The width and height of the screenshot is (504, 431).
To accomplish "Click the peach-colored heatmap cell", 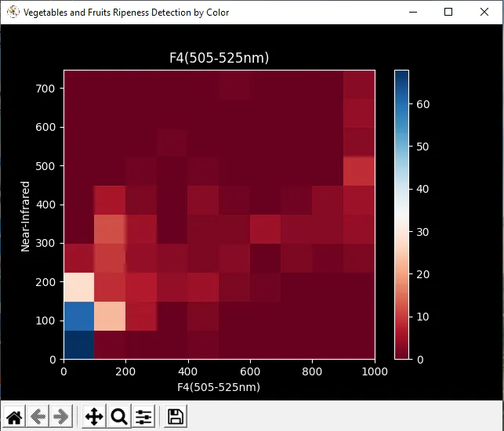I will [110, 316].
